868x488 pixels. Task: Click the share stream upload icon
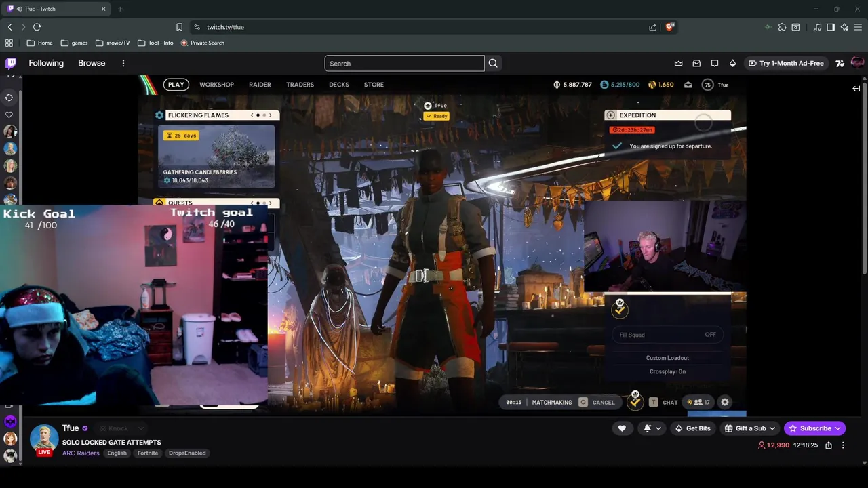pos(829,445)
